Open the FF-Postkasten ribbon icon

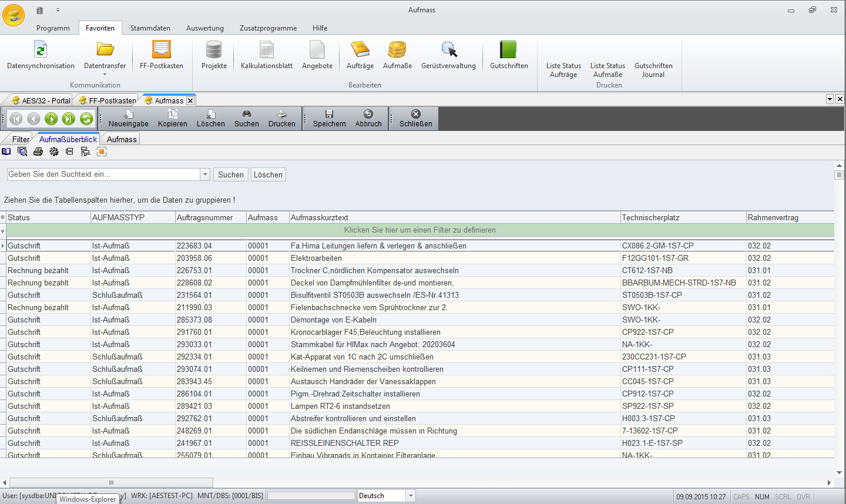161,55
